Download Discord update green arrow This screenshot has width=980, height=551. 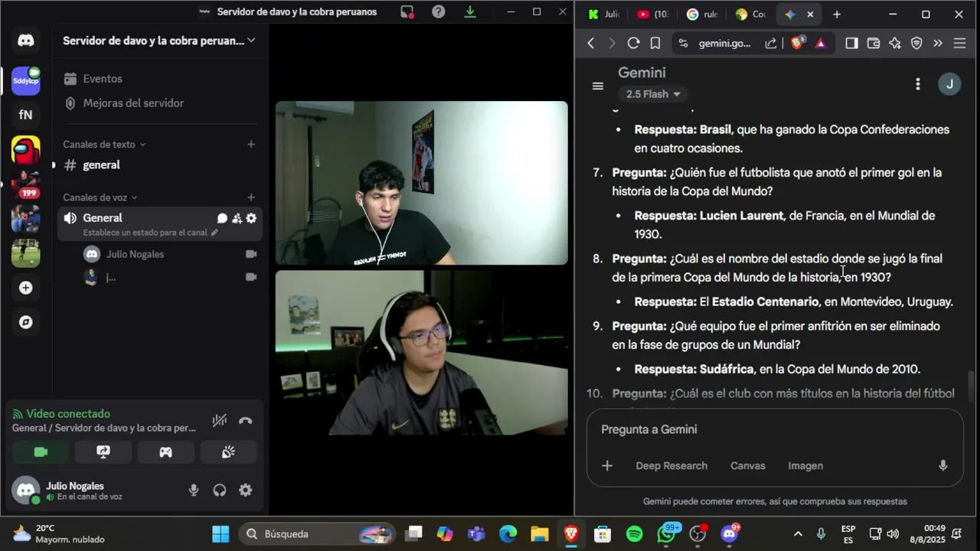pos(470,11)
